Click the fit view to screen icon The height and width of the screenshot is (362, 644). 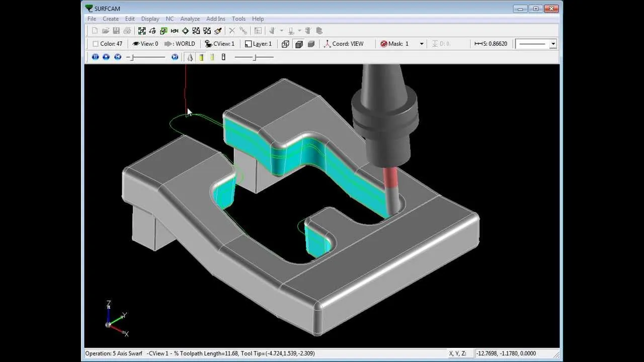(x=142, y=31)
